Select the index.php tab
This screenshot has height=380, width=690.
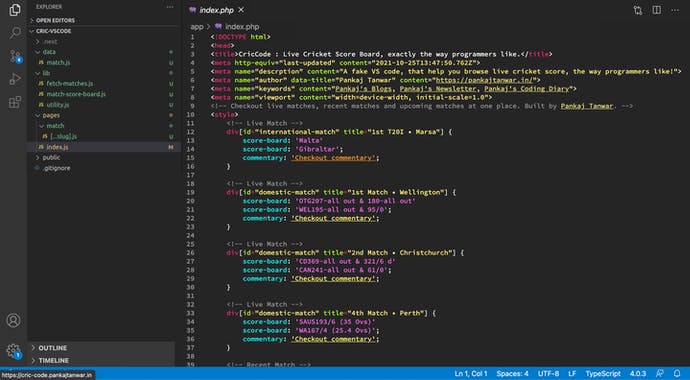[217, 10]
